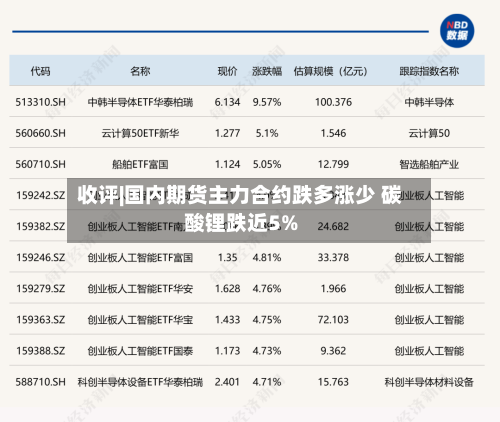The width and height of the screenshot is (500, 422).
Task: Click the 代码 column header
Action: coord(40,71)
